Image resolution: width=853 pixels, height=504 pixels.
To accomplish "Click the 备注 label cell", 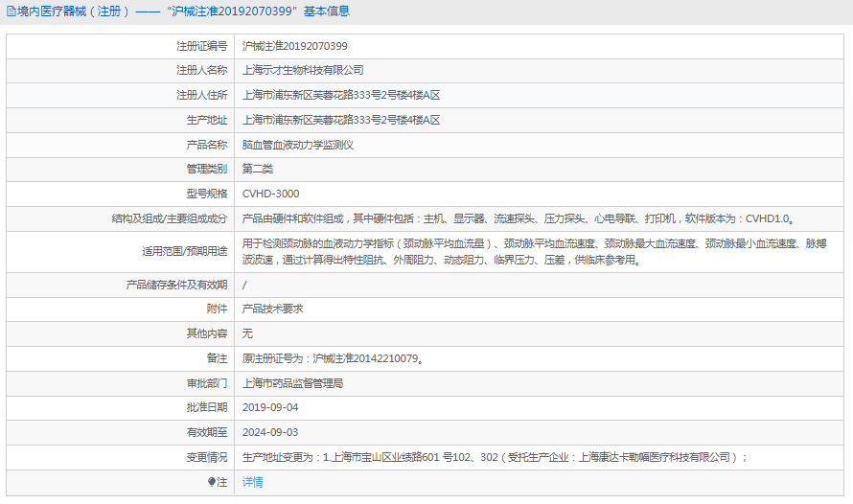I will tap(120, 358).
